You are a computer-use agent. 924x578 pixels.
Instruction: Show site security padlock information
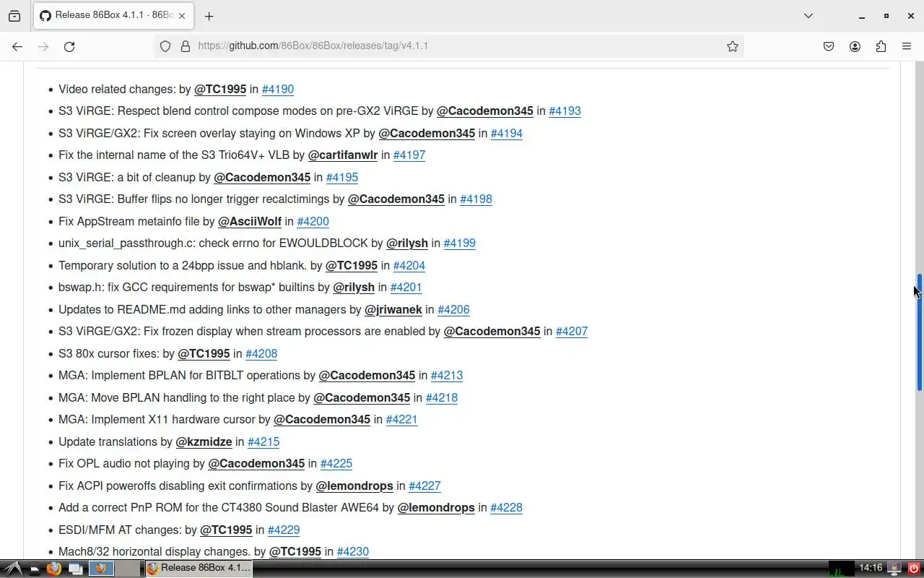tap(185, 46)
